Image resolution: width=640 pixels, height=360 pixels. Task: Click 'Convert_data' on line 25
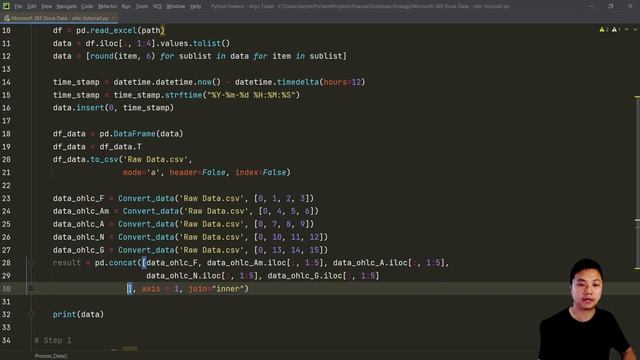(x=146, y=224)
